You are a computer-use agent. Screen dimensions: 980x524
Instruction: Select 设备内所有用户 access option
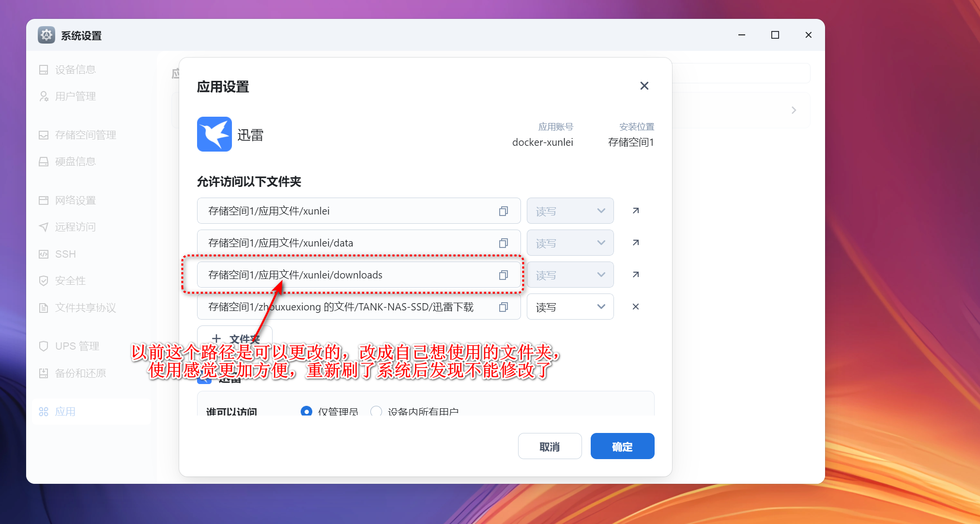pyautogui.click(x=376, y=412)
